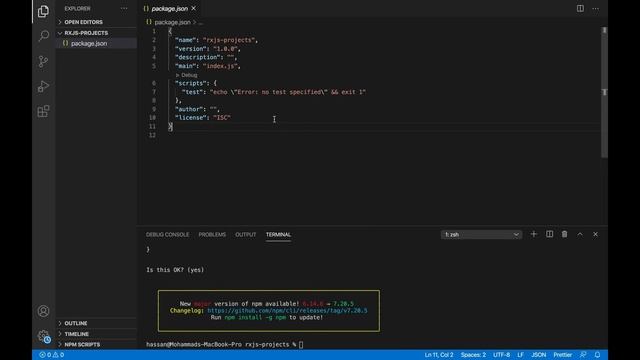Screen dimensions: 640x360
Task: Open the Manage gear icon
Action: tap(43, 336)
